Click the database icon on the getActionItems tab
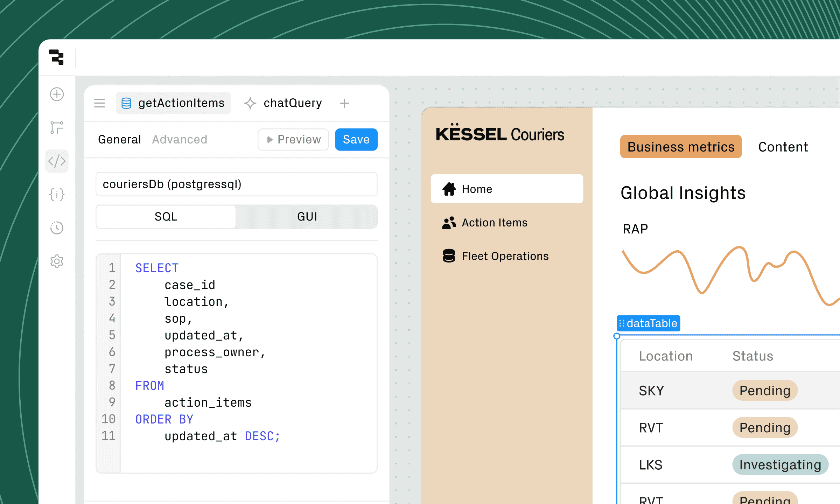This screenshot has height=504, width=840. tap(126, 103)
